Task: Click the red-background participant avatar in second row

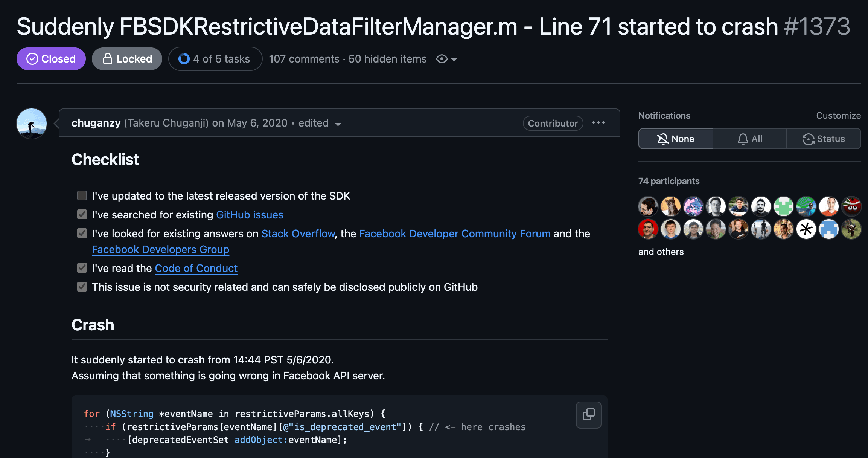Action: click(648, 229)
